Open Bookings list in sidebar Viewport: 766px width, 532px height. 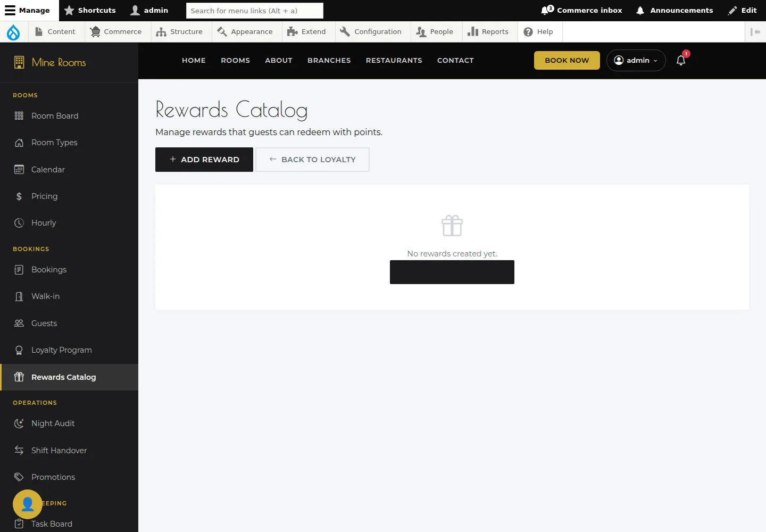click(x=69, y=270)
